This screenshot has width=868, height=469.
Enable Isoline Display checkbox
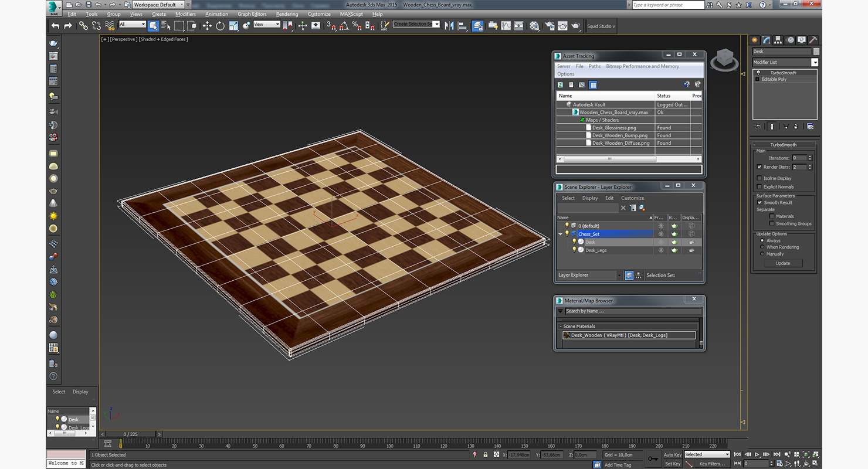[759, 178]
